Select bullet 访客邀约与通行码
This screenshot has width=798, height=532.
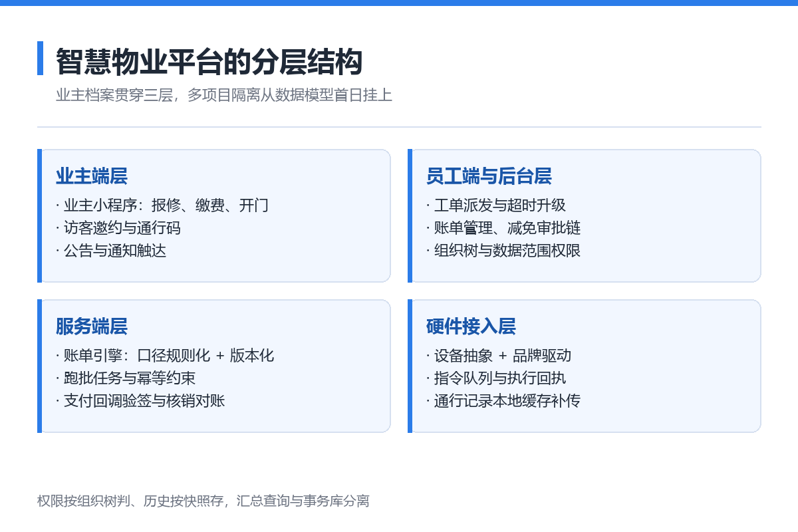(x=118, y=228)
